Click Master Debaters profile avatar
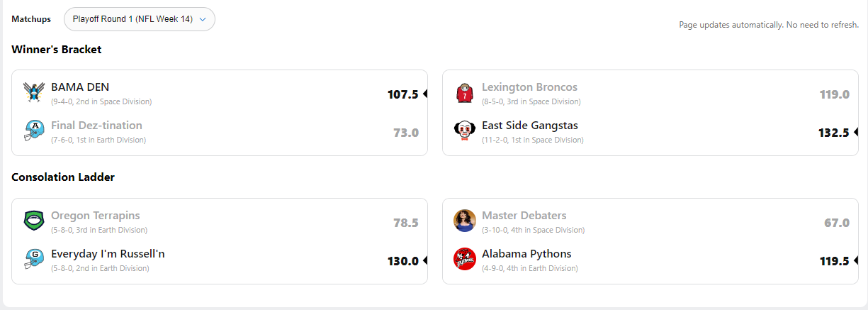The height and width of the screenshot is (310, 868). 465,221
